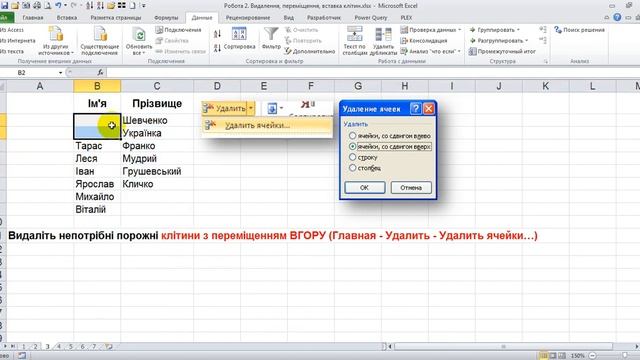Click Consolidate (Консолидация)

tap(424, 40)
